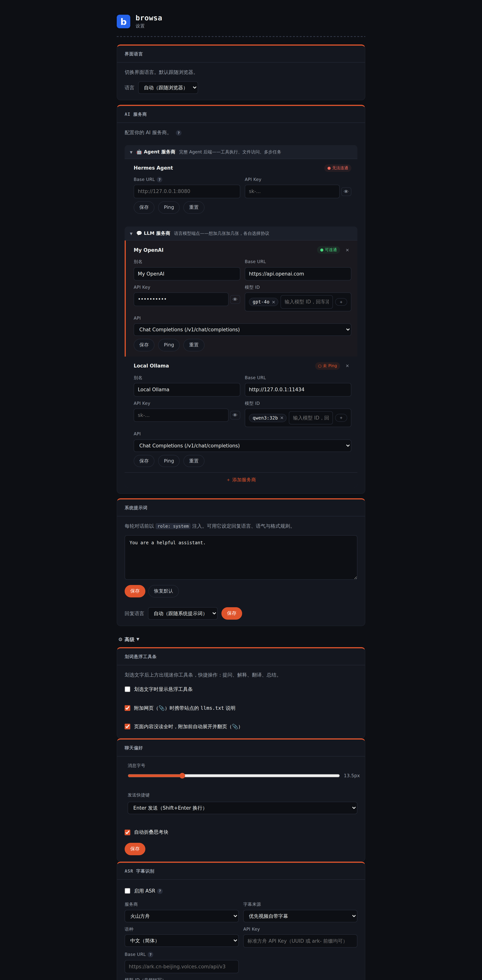Save the Hermes Agent settings
The image size is (482, 980).
tap(144, 207)
